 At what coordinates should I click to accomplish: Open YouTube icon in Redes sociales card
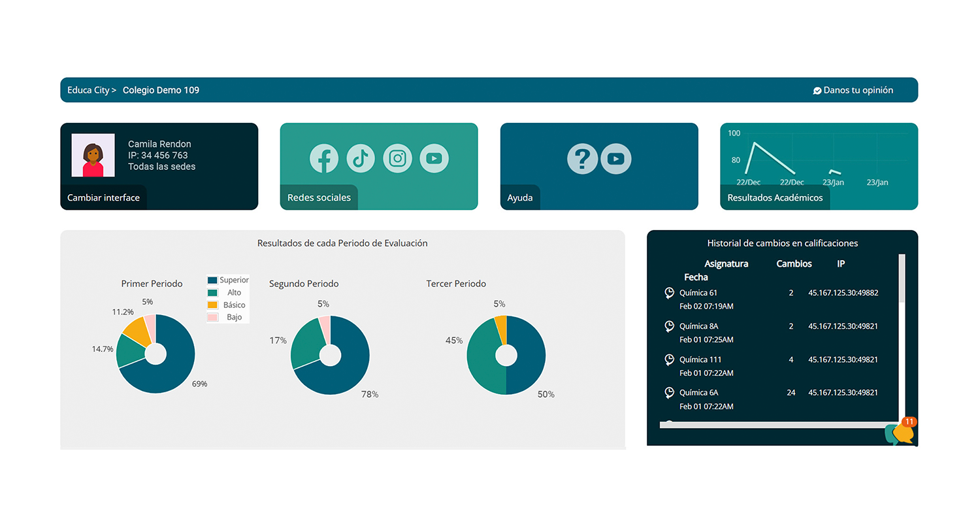[434, 159]
